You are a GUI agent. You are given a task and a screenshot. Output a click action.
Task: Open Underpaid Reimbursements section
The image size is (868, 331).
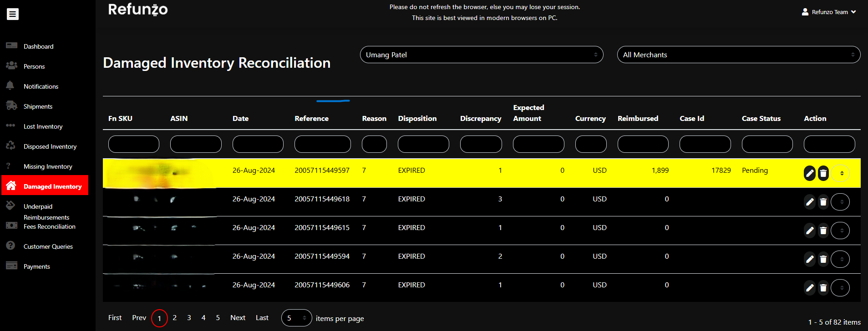click(46, 212)
